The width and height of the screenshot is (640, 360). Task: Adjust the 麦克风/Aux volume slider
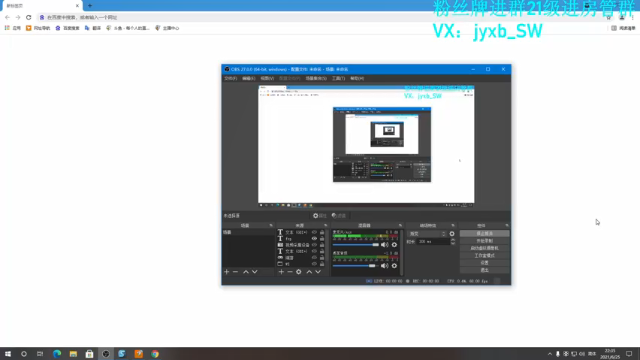coord(356,245)
